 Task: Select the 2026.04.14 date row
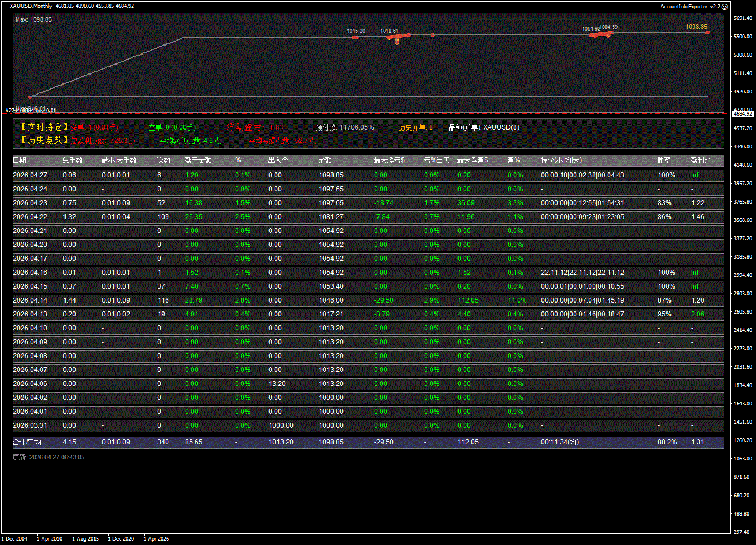pyautogui.click(x=27, y=300)
